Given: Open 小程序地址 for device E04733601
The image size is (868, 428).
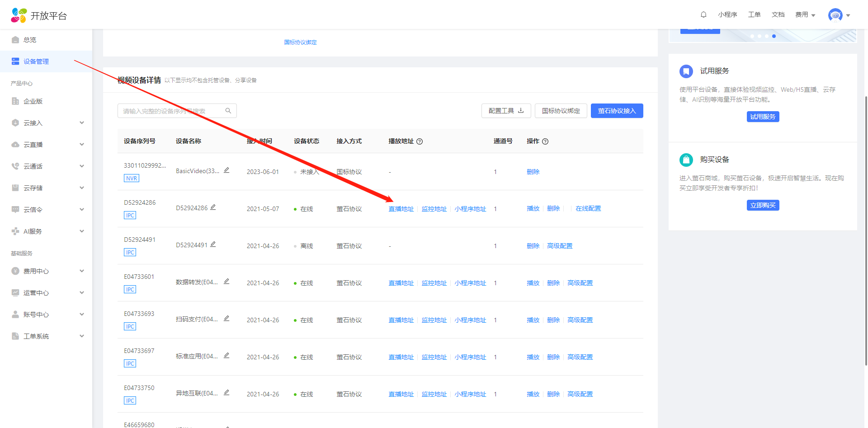Looking at the screenshot, I should [470, 283].
